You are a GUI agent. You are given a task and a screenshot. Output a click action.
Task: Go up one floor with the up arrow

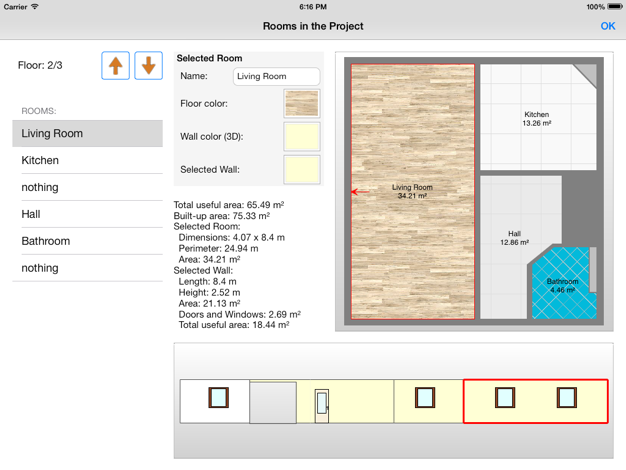[x=116, y=66]
